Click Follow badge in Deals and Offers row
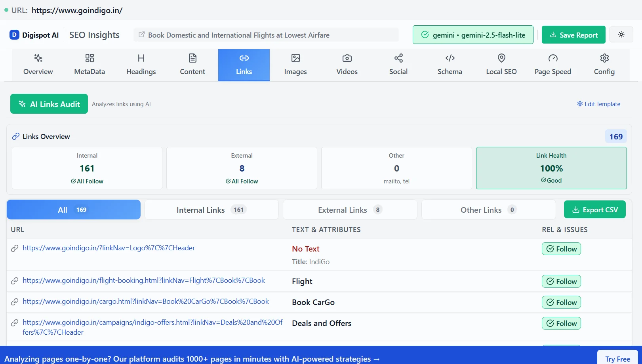The width and height of the screenshot is (642, 364). [x=561, y=323]
